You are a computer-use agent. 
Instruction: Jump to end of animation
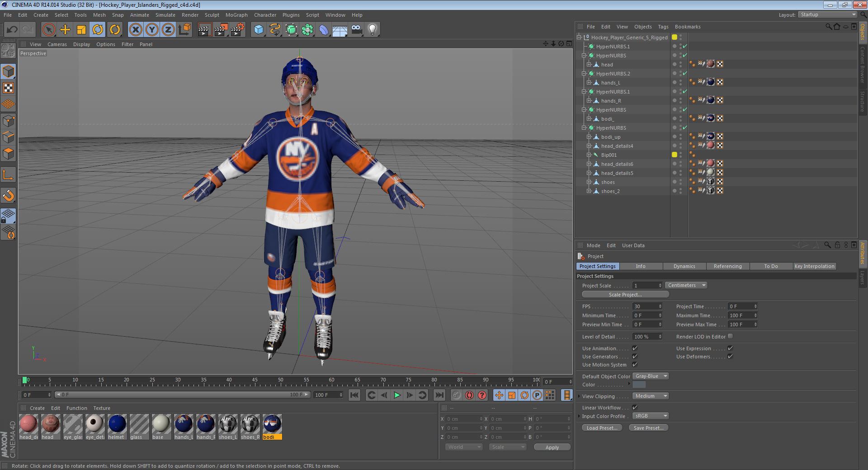439,395
